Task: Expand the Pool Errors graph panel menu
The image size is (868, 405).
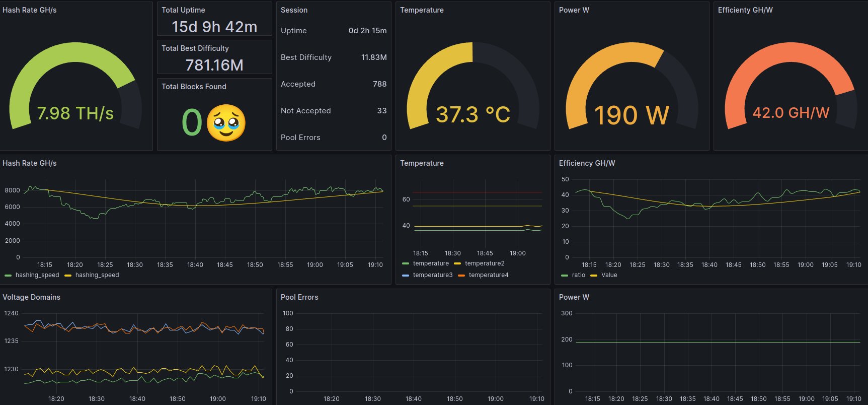Action: 299,297
